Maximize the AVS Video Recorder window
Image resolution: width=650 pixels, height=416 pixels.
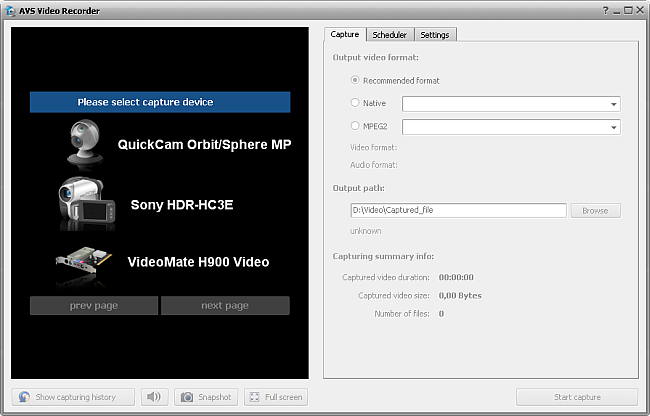(x=628, y=10)
